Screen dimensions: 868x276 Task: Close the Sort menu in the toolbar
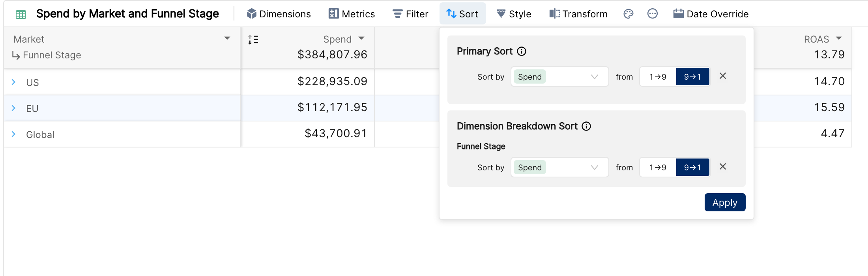[x=462, y=14]
